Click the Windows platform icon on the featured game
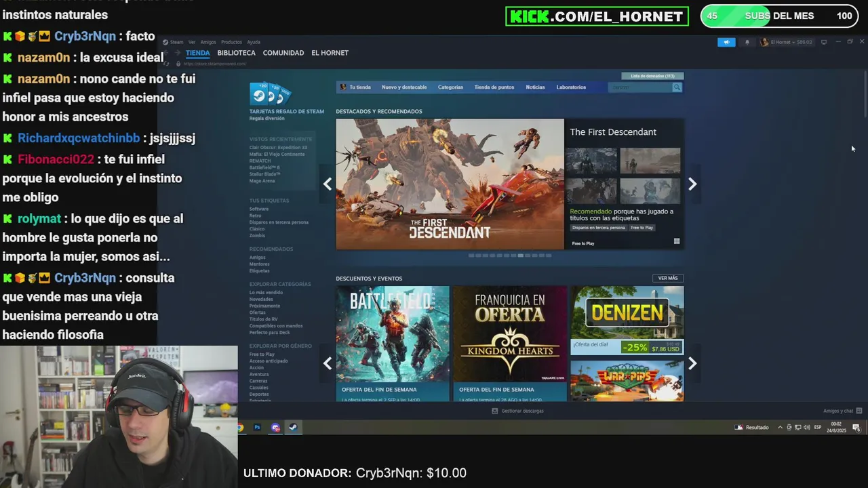The width and height of the screenshot is (868, 488). click(677, 241)
